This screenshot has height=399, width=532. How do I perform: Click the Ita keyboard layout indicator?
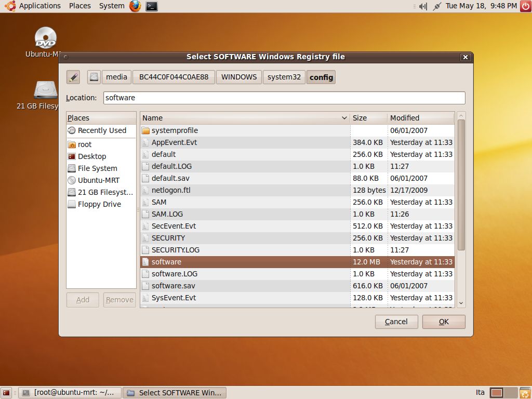[x=480, y=393]
